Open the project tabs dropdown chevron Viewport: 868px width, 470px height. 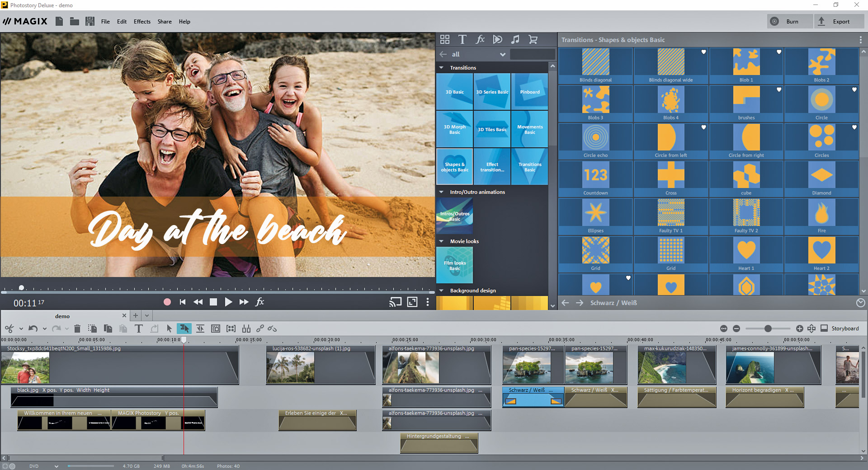point(147,315)
